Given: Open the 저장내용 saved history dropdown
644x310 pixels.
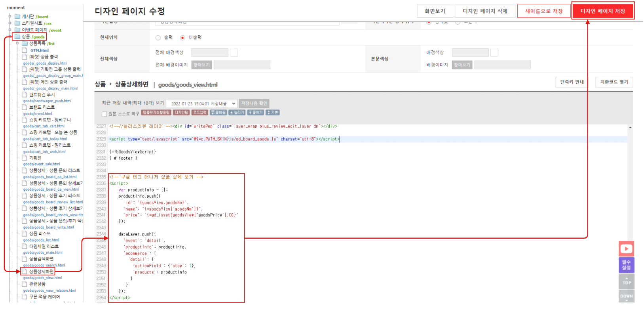Looking at the screenshot, I should 202,103.
